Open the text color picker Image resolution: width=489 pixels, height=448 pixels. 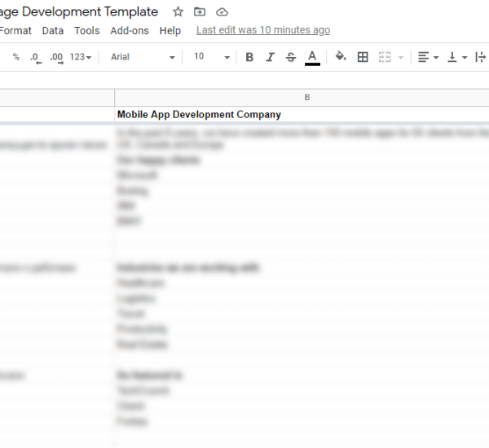pos(312,57)
